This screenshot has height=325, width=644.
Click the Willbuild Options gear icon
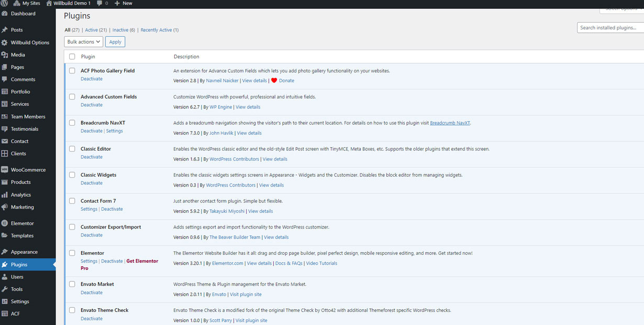click(5, 42)
